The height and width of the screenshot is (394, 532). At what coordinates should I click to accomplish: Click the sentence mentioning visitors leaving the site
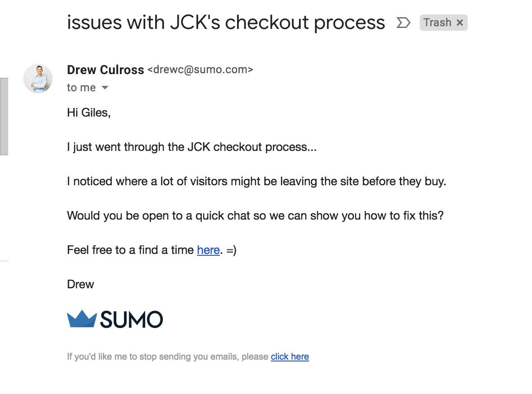[256, 181]
